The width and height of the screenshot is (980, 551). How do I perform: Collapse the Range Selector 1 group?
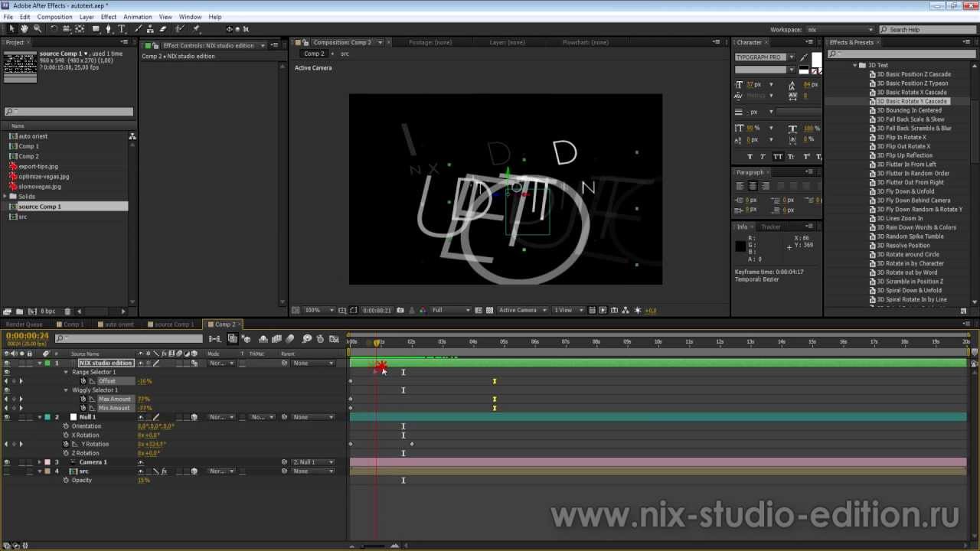(66, 373)
